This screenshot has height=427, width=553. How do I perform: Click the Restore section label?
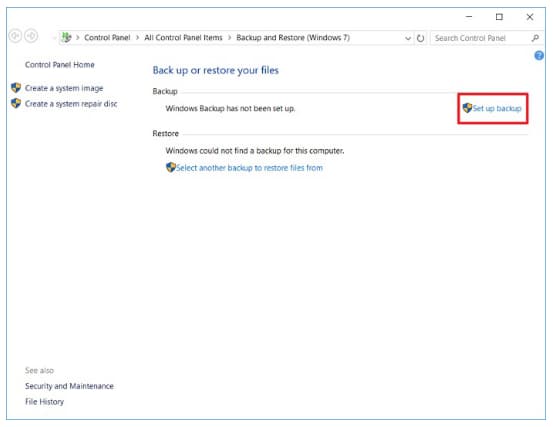(165, 133)
